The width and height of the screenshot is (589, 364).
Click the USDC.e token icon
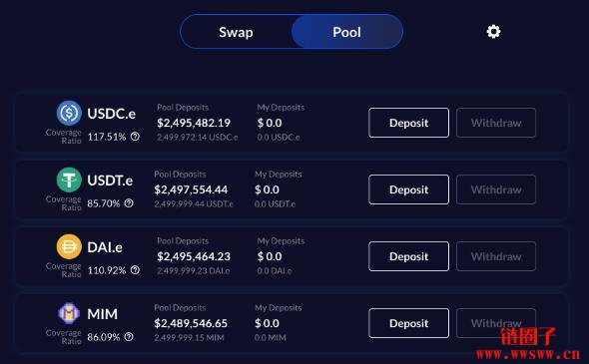tap(69, 113)
